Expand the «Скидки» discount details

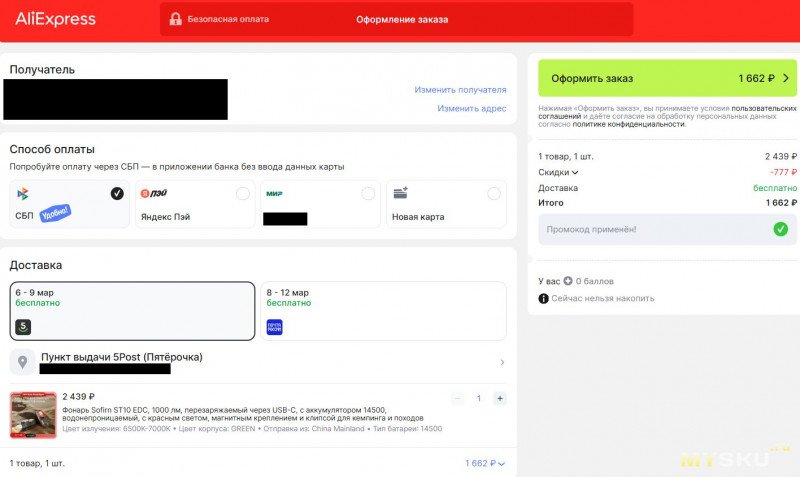click(558, 172)
